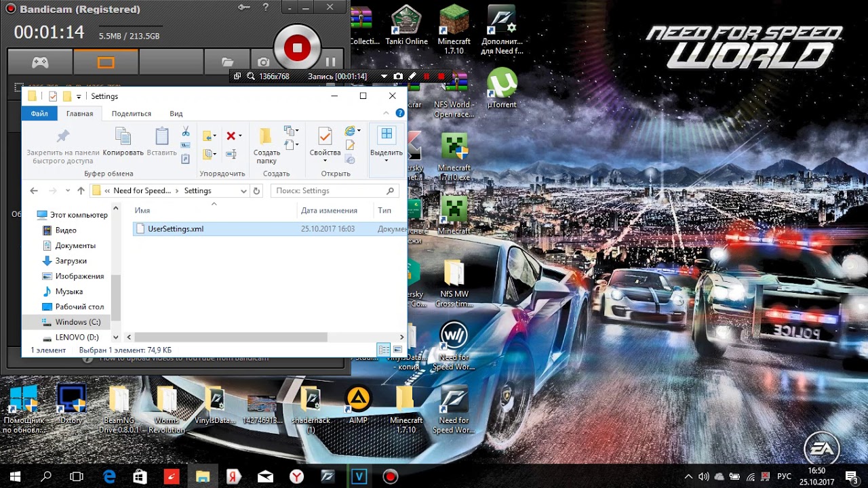Image resolution: width=868 pixels, height=488 pixels.
Task: Click Вставить in the ribbon
Action: [x=161, y=142]
